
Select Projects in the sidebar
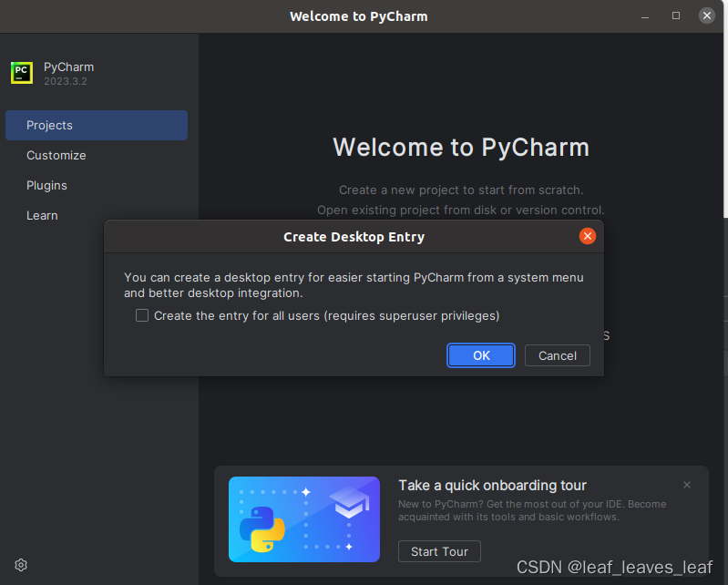coord(97,126)
